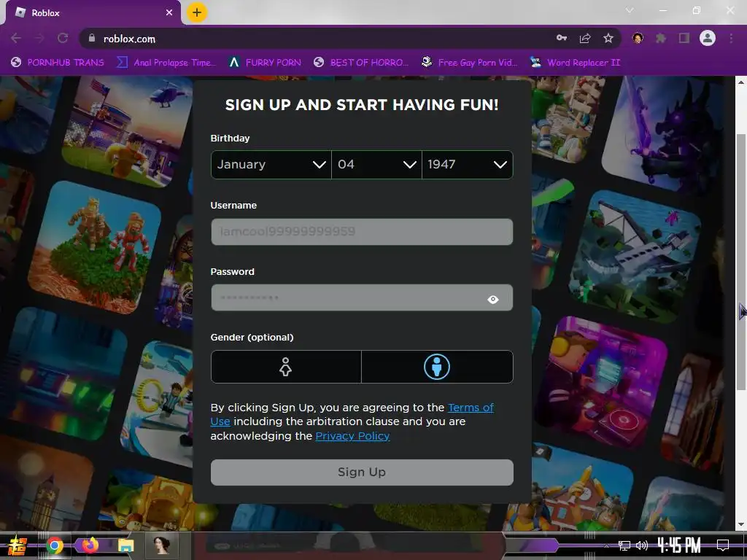This screenshot has width=747, height=560.
Task: Open the volume control in the tray
Action: (642, 545)
